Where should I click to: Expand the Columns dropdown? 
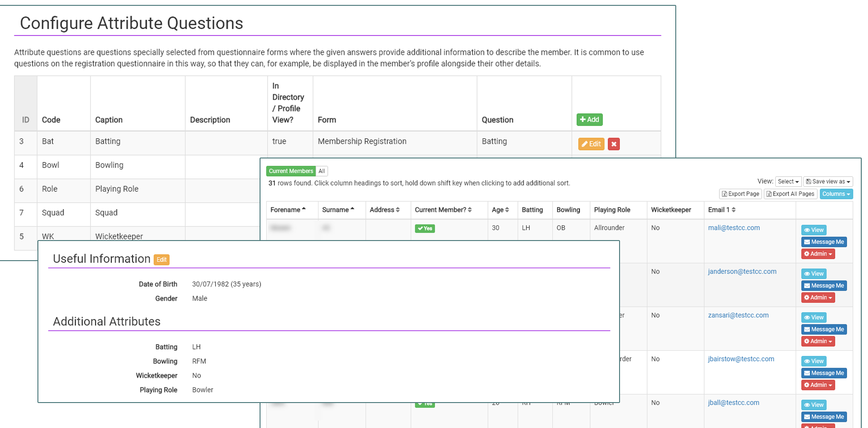tap(836, 194)
